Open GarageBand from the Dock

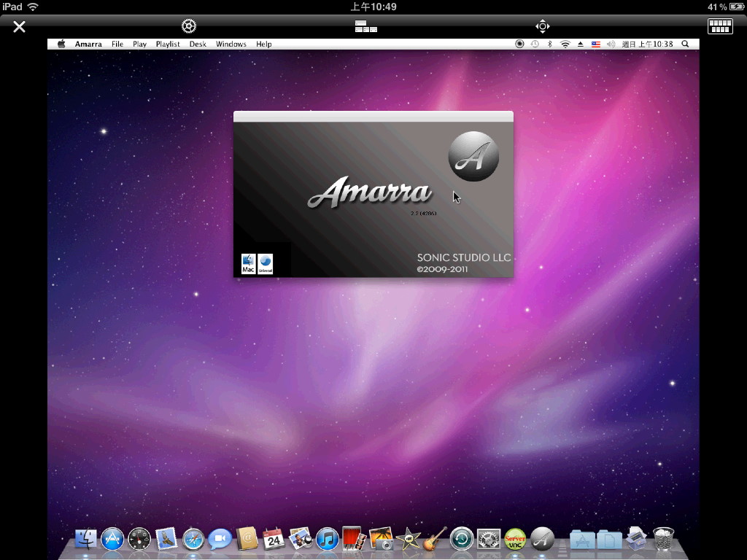(435, 539)
